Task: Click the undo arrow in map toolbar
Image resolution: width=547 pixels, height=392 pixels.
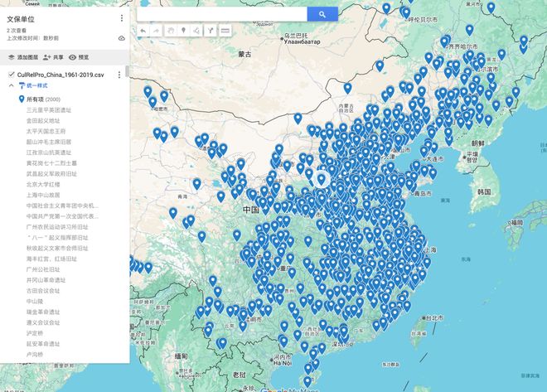Action: 143,31
